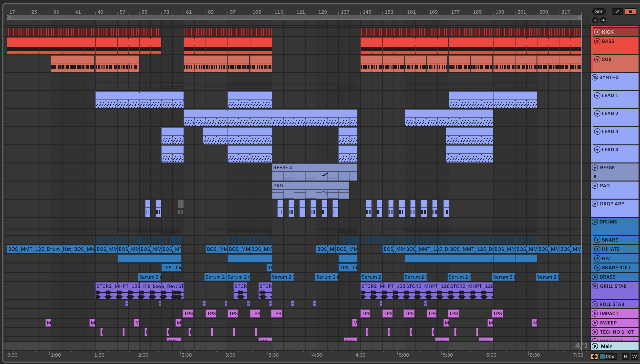Unfold the BRASS track icon
This screenshot has width=640, height=364.
coord(595,277)
